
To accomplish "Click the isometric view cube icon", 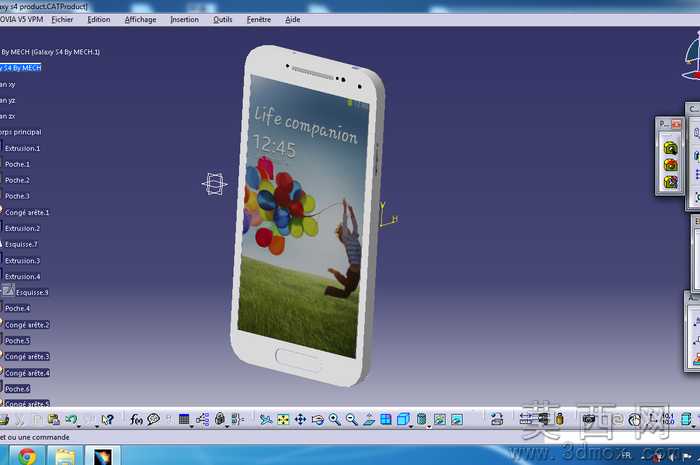I will pos(403,419).
